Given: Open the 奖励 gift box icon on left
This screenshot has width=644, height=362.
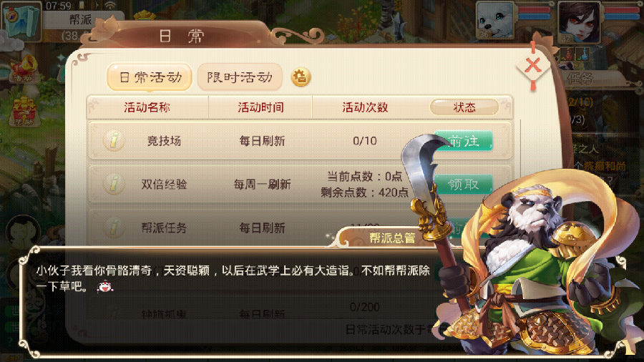Looking at the screenshot, I should click(24, 112).
